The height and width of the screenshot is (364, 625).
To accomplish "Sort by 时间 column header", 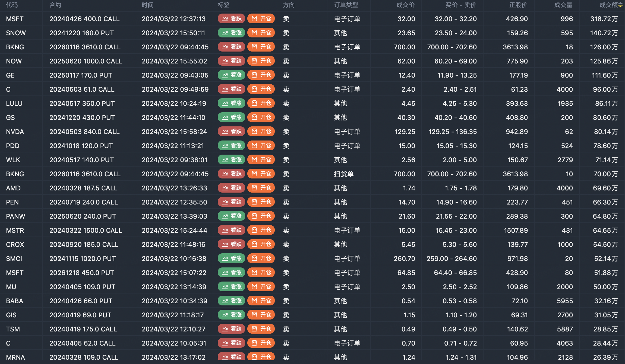I will click(147, 5).
